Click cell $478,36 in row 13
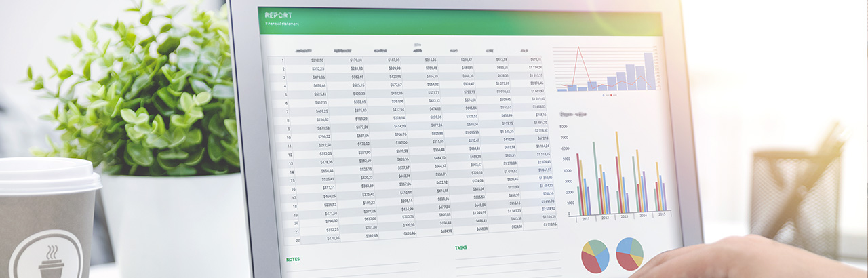This screenshot has height=278, width=868. pyautogui.click(x=326, y=162)
